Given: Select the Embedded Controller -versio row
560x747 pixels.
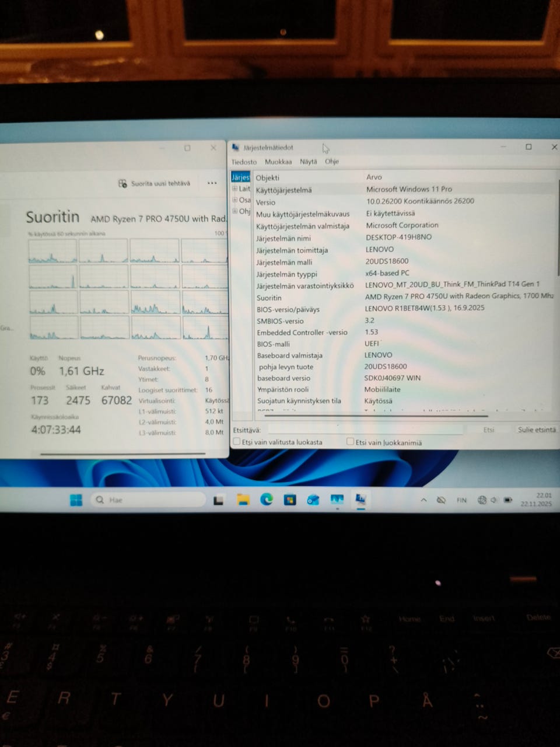Looking at the screenshot, I should pos(405,332).
